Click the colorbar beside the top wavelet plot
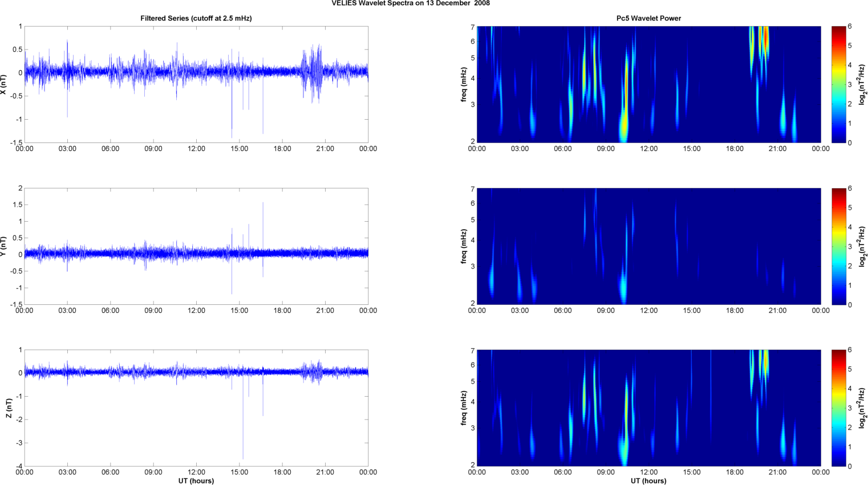 [x=838, y=84]
